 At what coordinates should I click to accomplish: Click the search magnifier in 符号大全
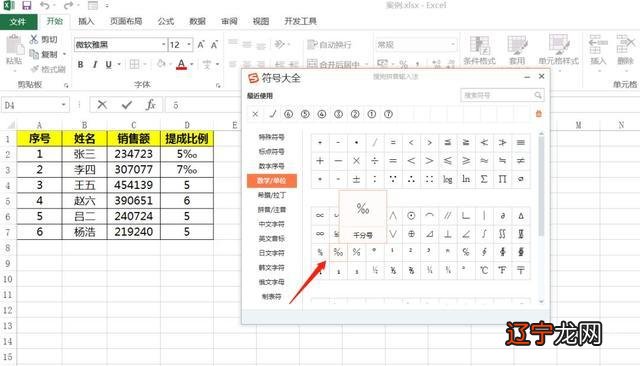pyautogui.click(x=538, y=95)
